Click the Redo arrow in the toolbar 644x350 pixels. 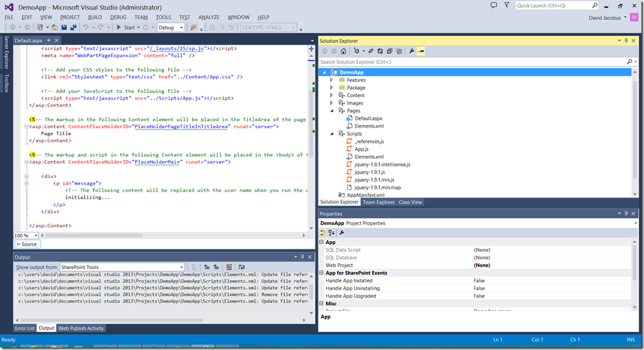click(x=101, y=28)
